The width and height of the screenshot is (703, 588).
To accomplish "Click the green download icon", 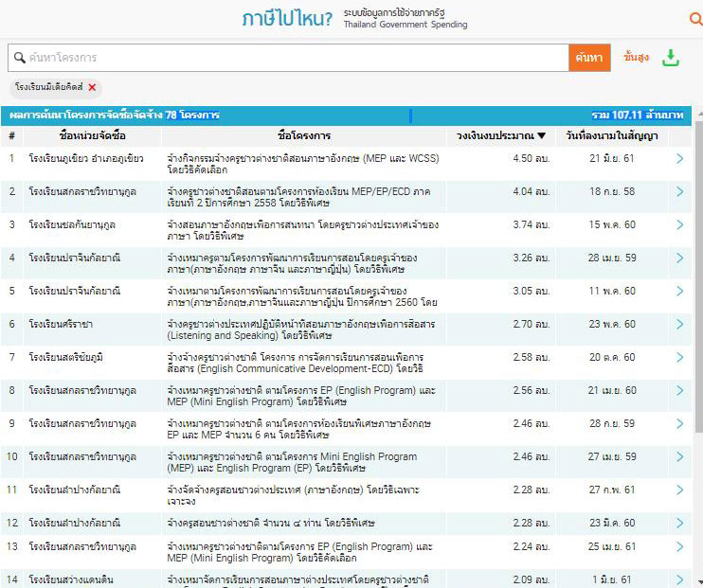I will (x=671, y=58).
